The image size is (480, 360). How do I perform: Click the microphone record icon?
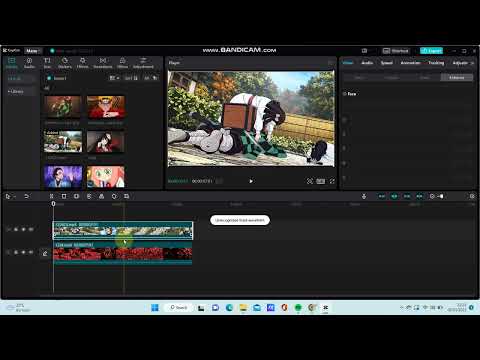pyautogui.click(x=364, y=196)
